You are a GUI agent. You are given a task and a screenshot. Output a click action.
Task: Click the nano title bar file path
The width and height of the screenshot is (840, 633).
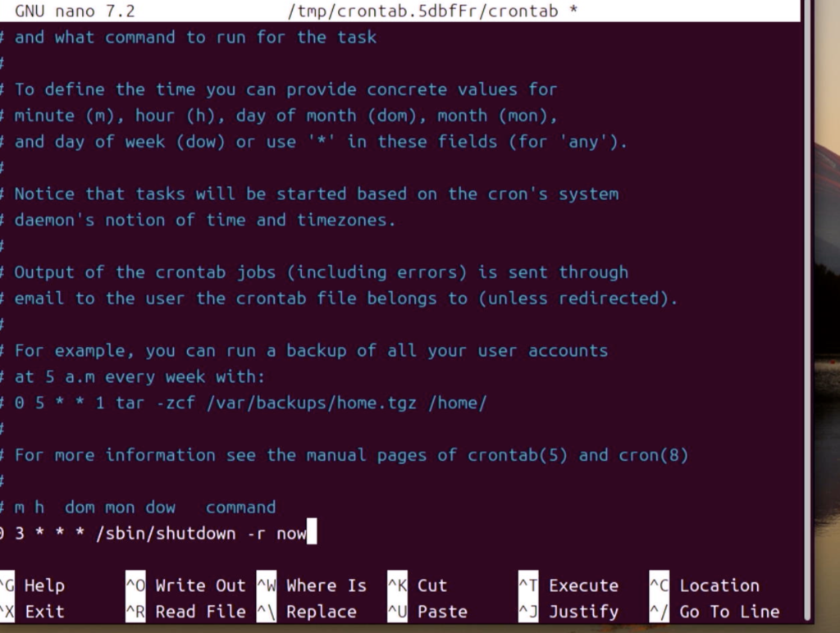[422, 11]
